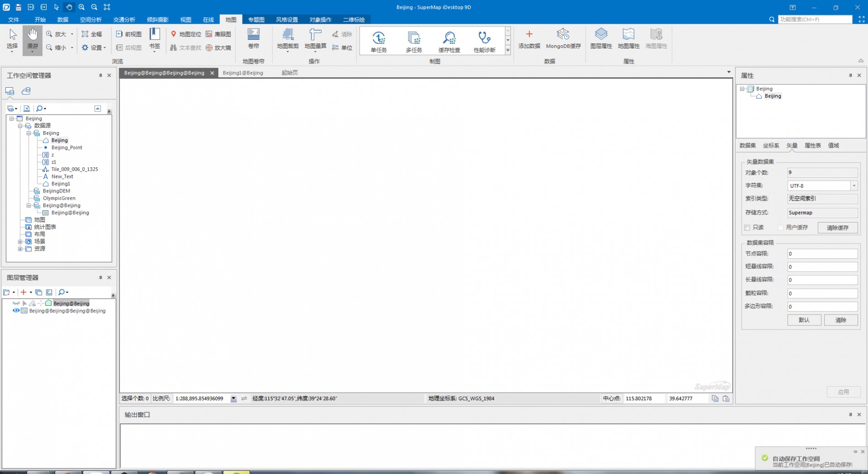Screen dimensions: 868x474
Task: Toggle selectable arrow of Beijing@Beijing layer
Action: 25,304
